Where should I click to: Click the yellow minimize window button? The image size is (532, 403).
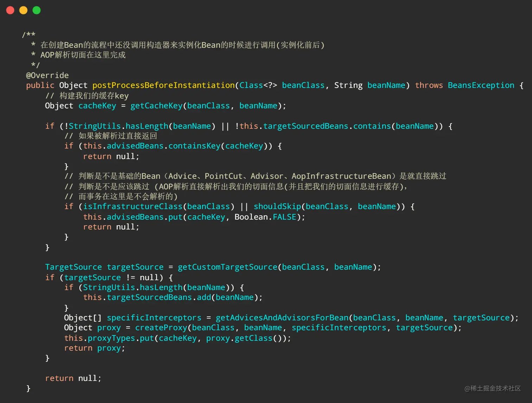point(23,10)
